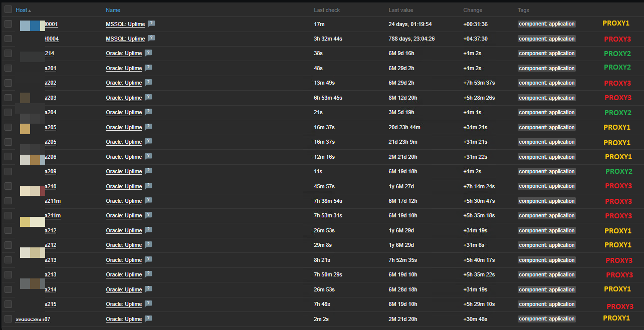Show item description icon for host a206
Viewport: 644px width, 330px height.
[x=148, y=157]
